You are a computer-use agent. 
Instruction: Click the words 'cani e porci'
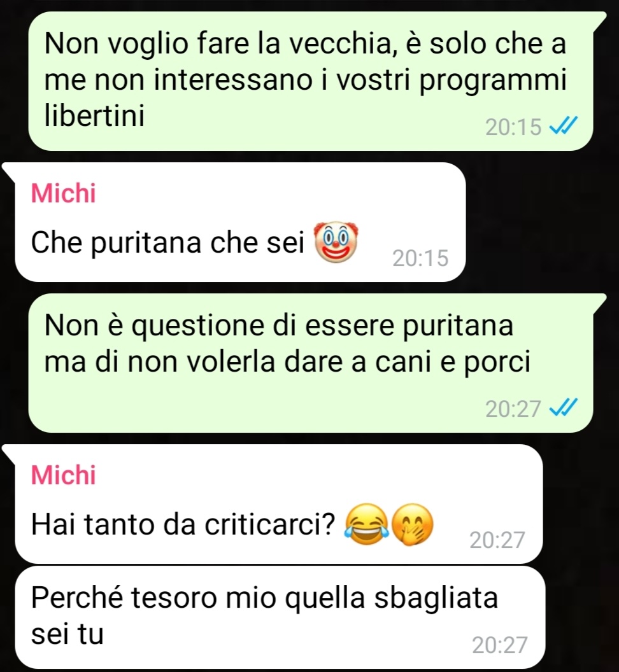453,362
